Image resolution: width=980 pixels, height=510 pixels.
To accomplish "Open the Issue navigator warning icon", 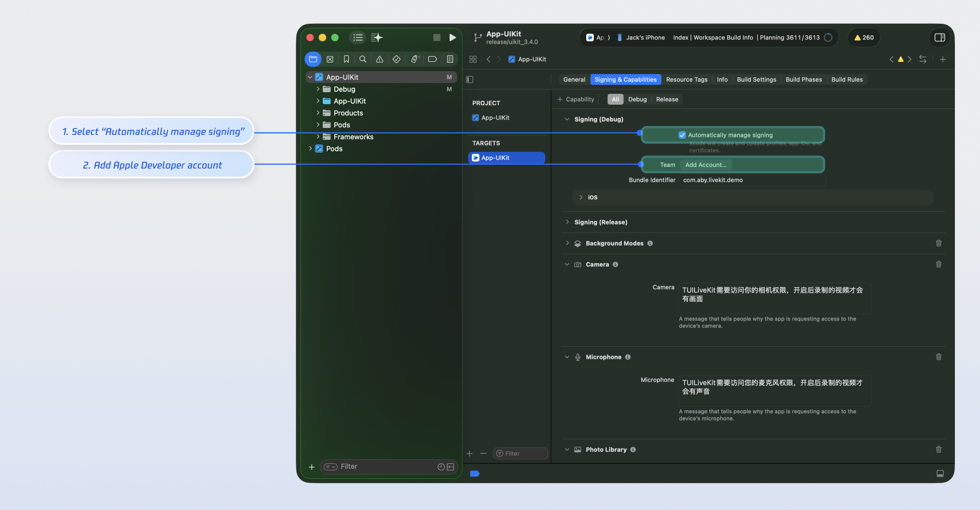I will [x=380, y=59].
